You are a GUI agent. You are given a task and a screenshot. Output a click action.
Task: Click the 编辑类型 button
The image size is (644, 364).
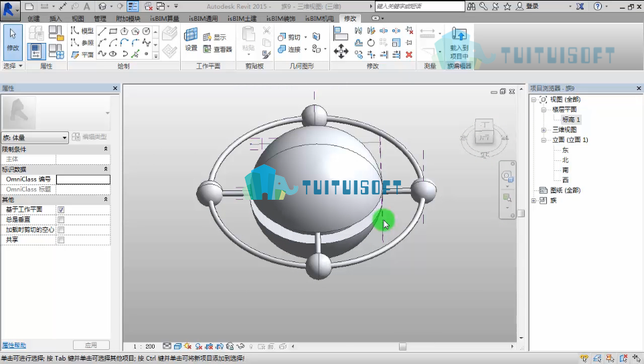click(x=90, y=137)
